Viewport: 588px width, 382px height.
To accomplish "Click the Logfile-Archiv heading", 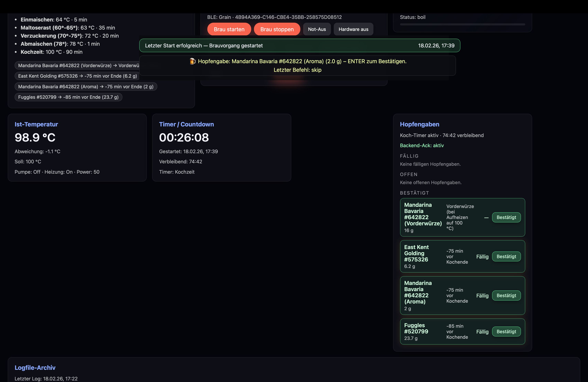I will pyautogui.click(x=35, y=368).
